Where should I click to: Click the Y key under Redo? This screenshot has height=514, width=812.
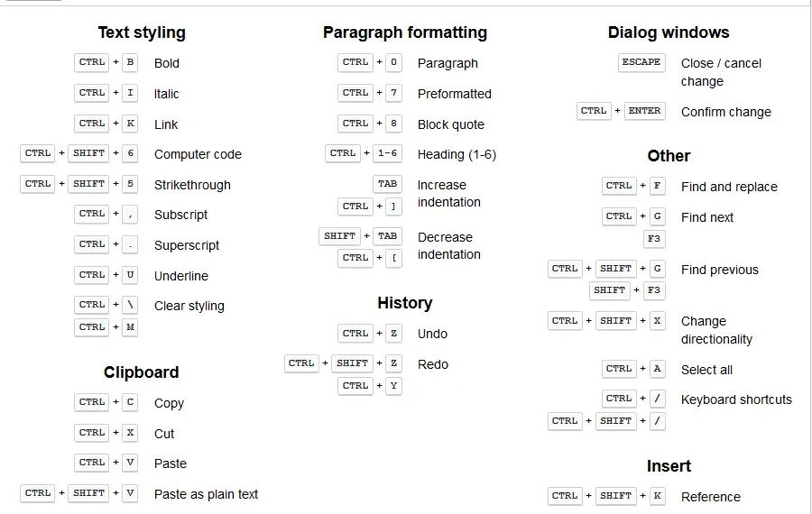coord(393,386)
